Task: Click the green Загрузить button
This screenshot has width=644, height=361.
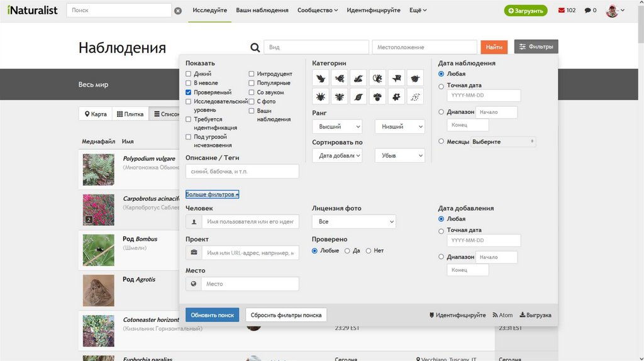Action: pyautogui.click(x=526, y=11)
